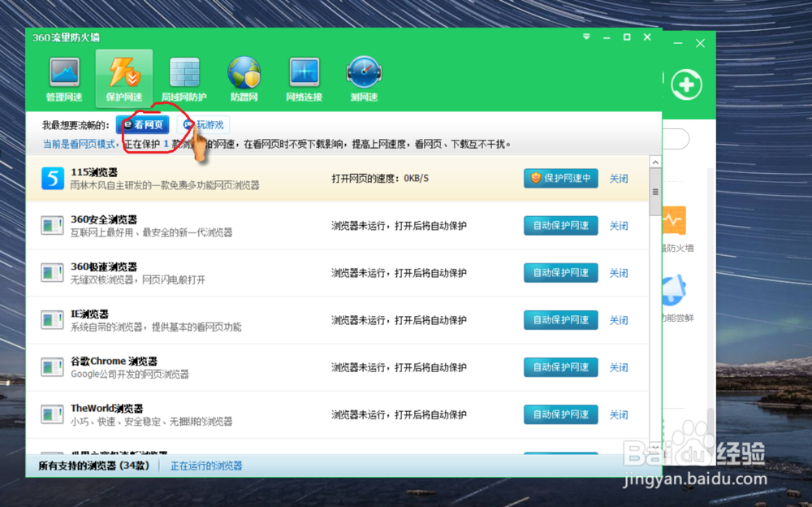Click the 360安全浏览器 row icon
Screen dimensions: 812x507
[x=52, y=226]
